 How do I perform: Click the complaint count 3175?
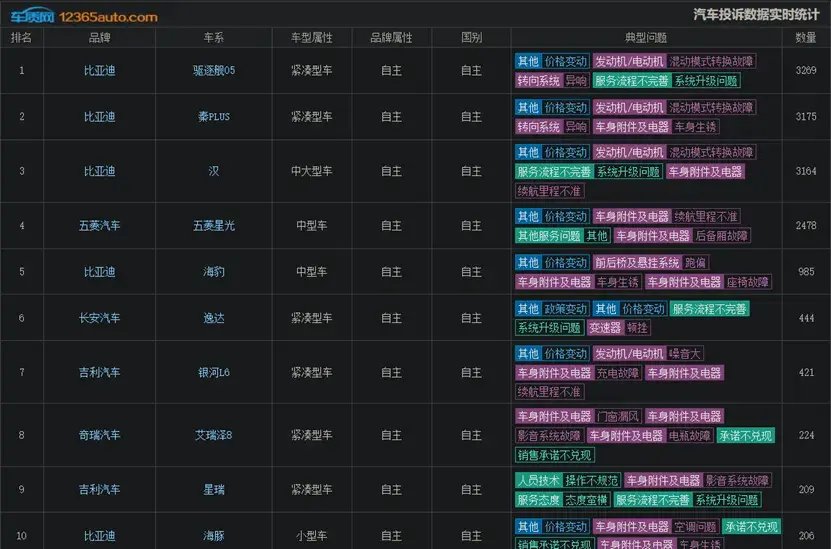pos(806,117)
